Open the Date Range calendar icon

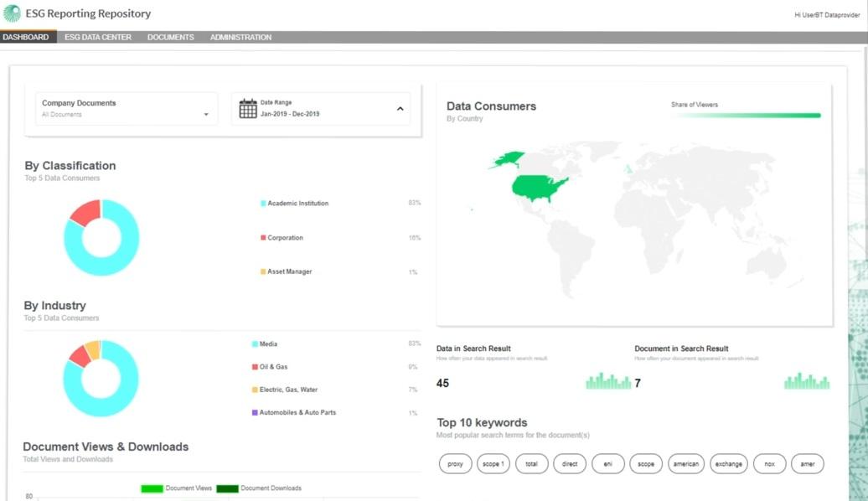pyautogui.click(x=248, y=109)
